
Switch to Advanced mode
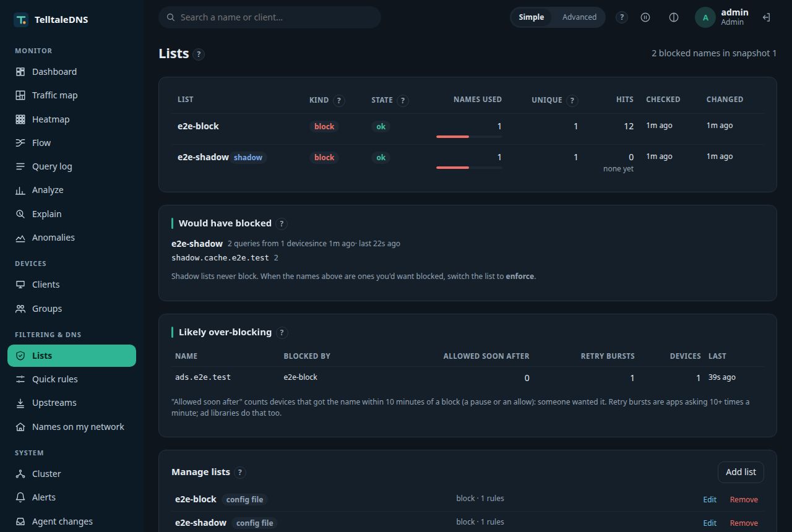579,17
